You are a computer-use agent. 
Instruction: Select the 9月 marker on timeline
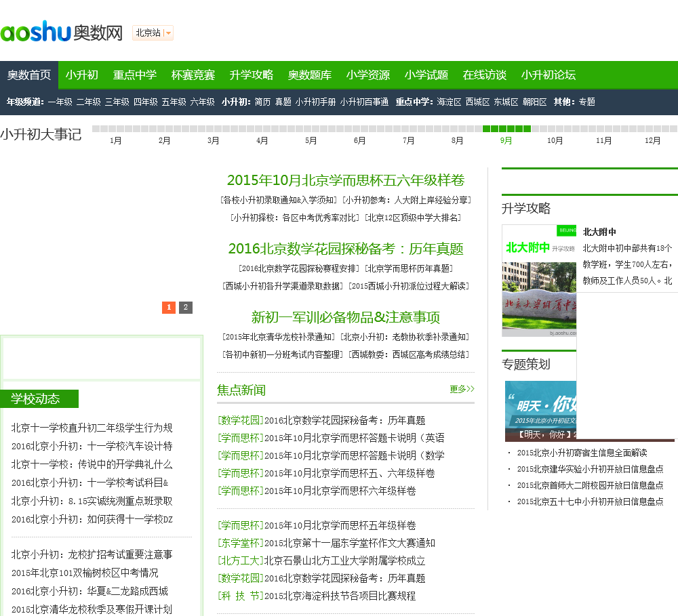click(506, 140)
